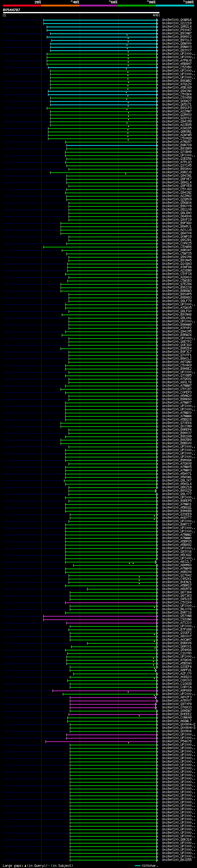Select hit UniRef100_O22218
The image size is (197, 868).
click(x=177, y=23)
